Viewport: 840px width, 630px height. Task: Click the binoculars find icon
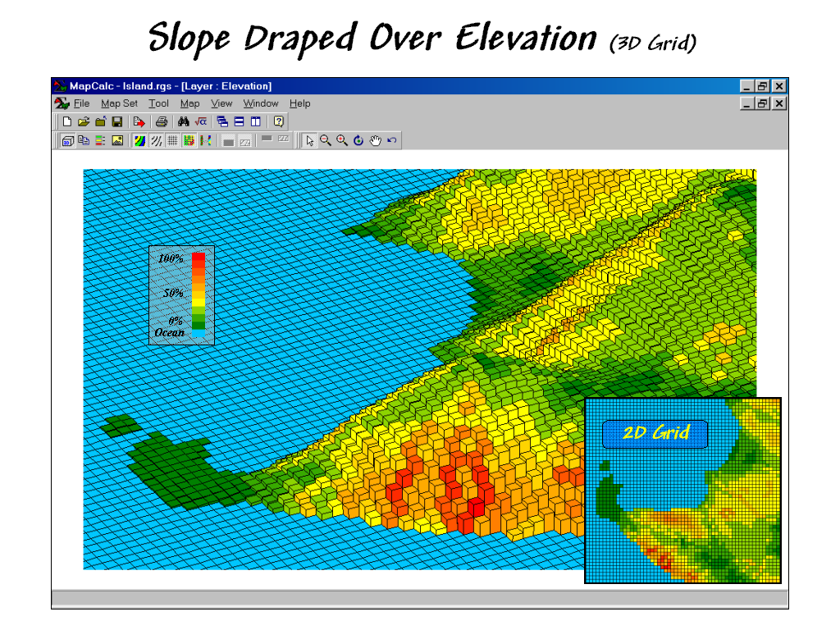[184, 121]
